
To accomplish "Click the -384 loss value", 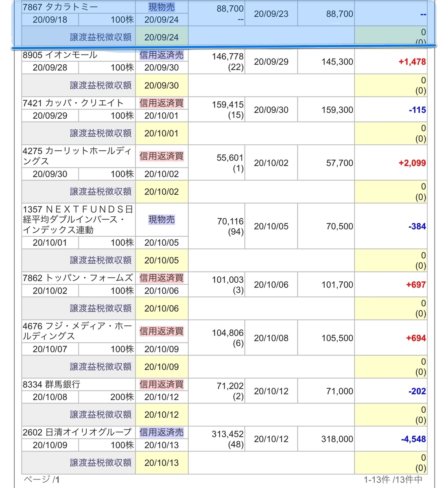I will point(417,227).
